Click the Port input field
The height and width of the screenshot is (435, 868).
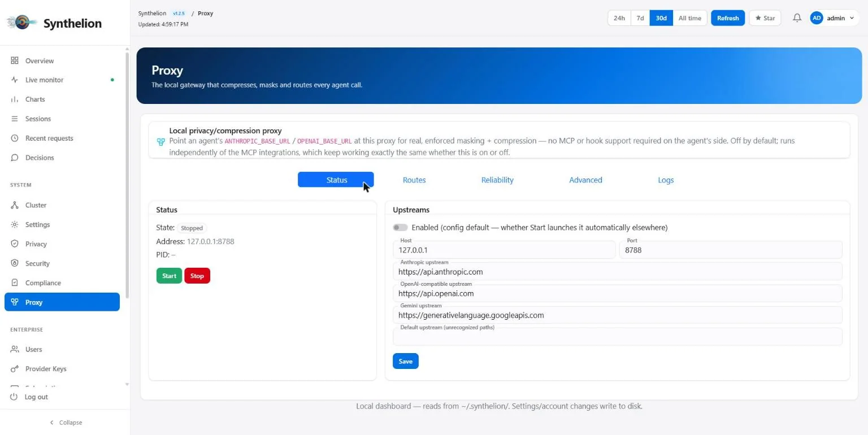tap(731, 250)
